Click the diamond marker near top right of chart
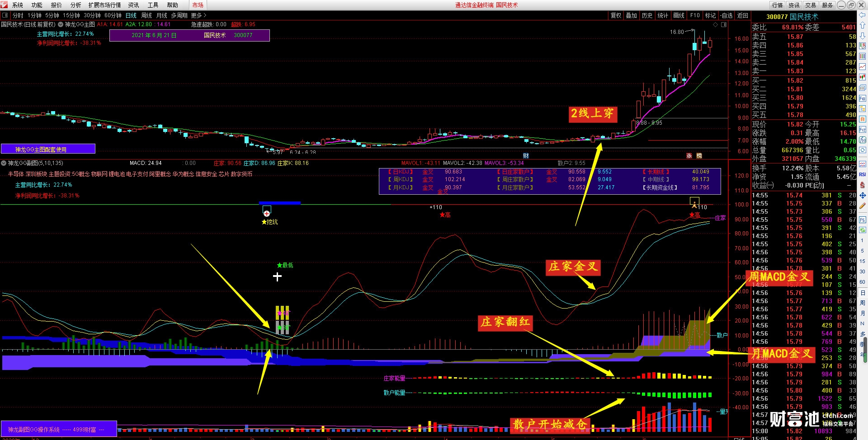This screenshot has width=868, height=440. (x=715, y=24)
